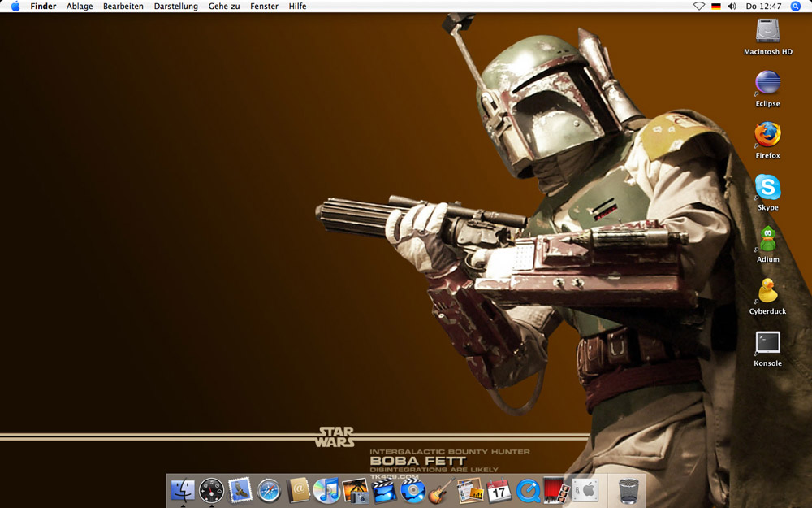
Task: Launch QuickTime Player from the dock
Action: click(x=528, y=490)
